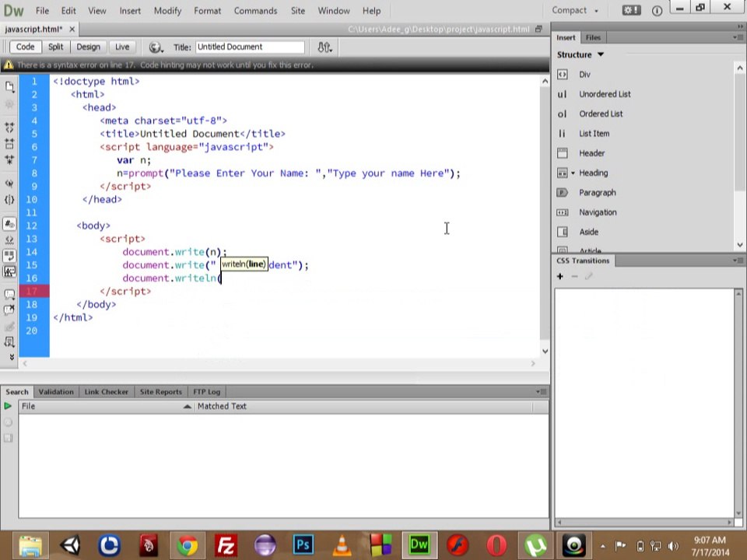Click the Open Documents icon in coding toolbar

pyautogui.click(x=9, y=86)
